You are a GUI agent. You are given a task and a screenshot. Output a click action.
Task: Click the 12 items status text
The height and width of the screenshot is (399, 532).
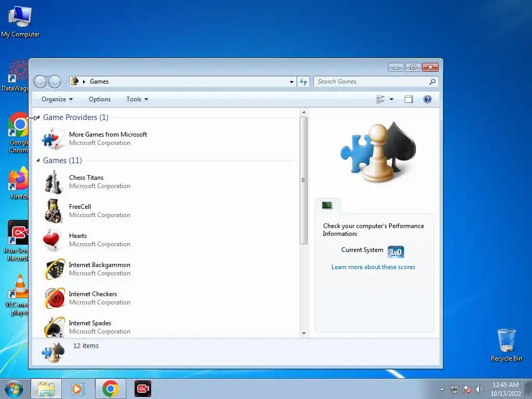pos(86,345)
